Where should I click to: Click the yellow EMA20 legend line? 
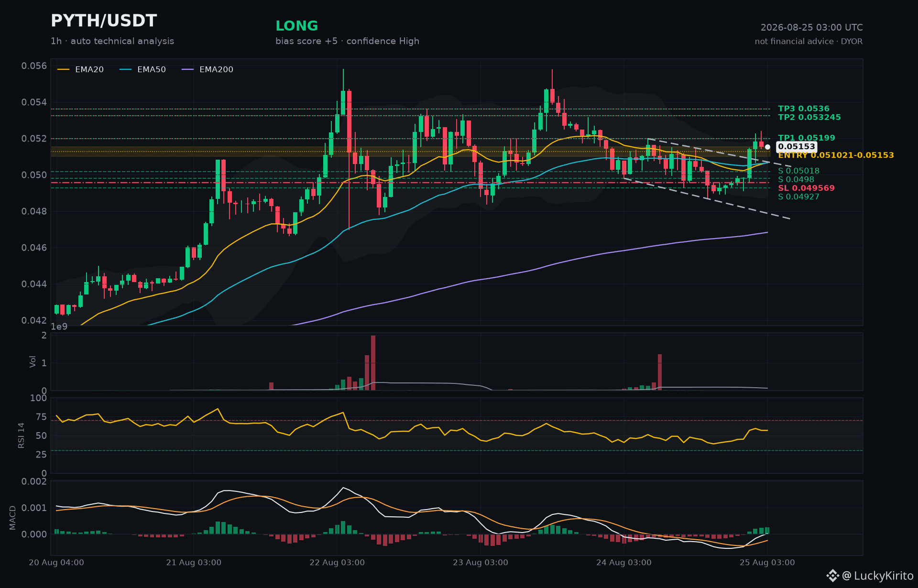[63, 70]
